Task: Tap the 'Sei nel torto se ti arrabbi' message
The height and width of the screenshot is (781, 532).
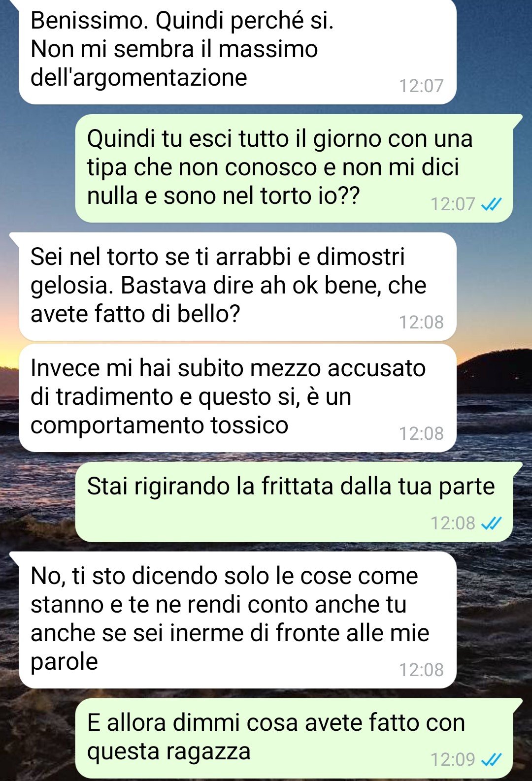Action: tap(237, 287)
